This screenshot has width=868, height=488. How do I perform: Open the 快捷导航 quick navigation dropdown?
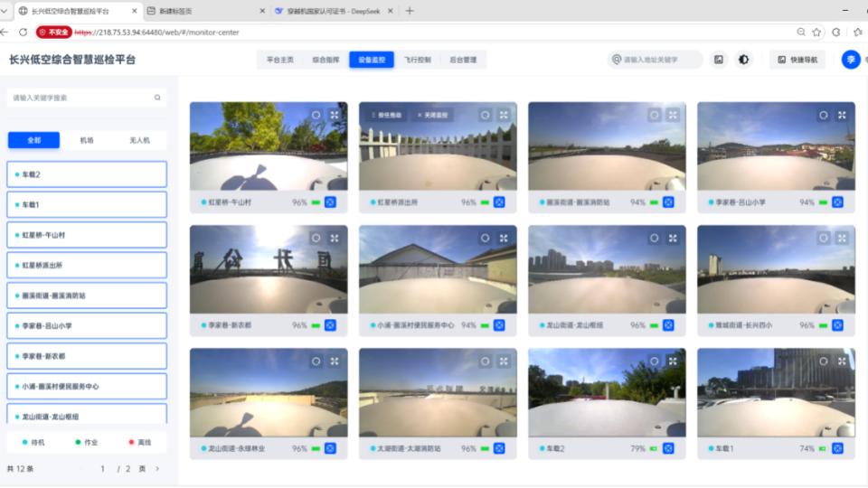coord(797,60)
